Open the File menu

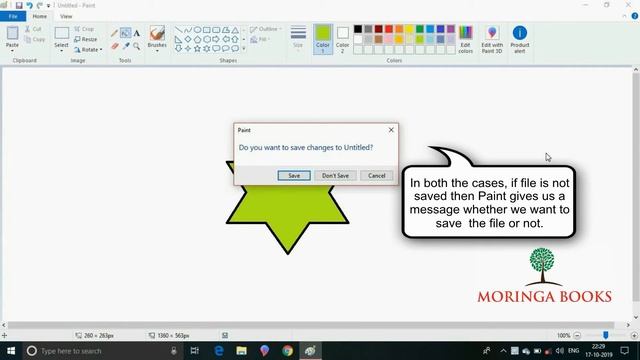[13, 16]
